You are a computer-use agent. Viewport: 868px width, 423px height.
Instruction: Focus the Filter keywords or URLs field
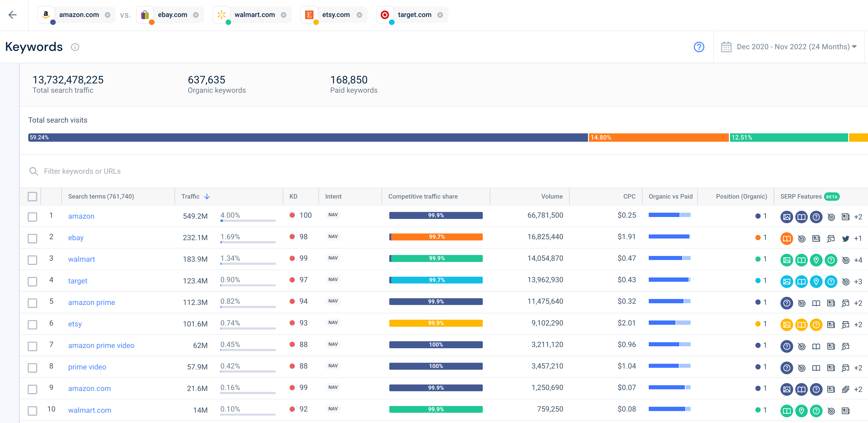[x=82, y=171]
